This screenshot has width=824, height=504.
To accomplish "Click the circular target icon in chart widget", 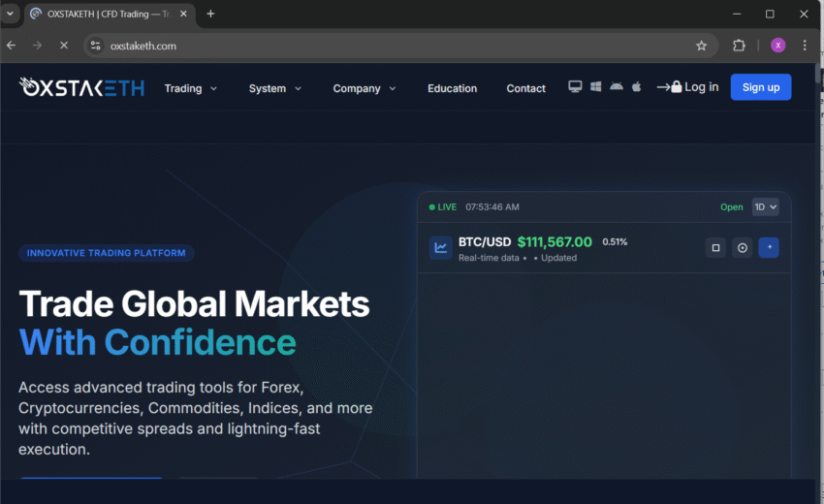I will pos(742,247).
